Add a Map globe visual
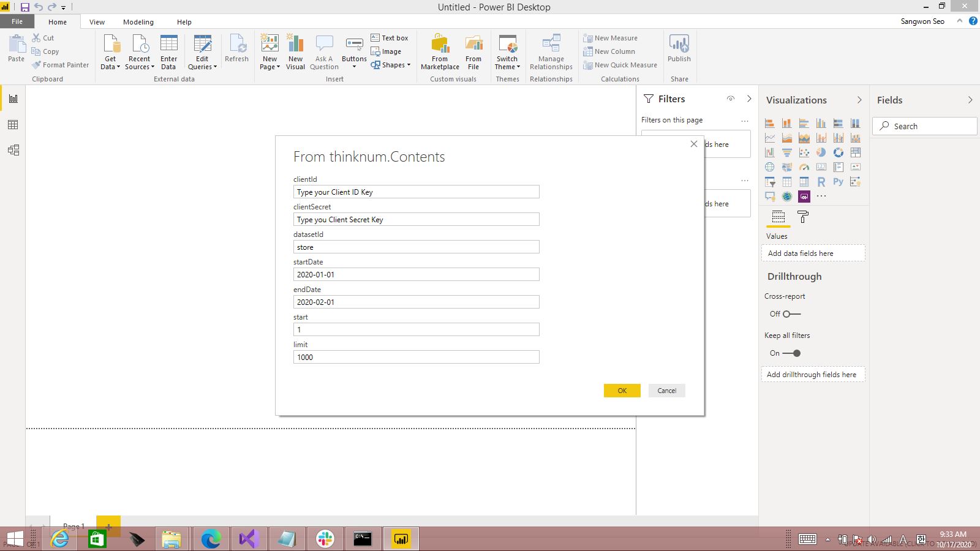This screenshot has width=980, height=551. 770,167
